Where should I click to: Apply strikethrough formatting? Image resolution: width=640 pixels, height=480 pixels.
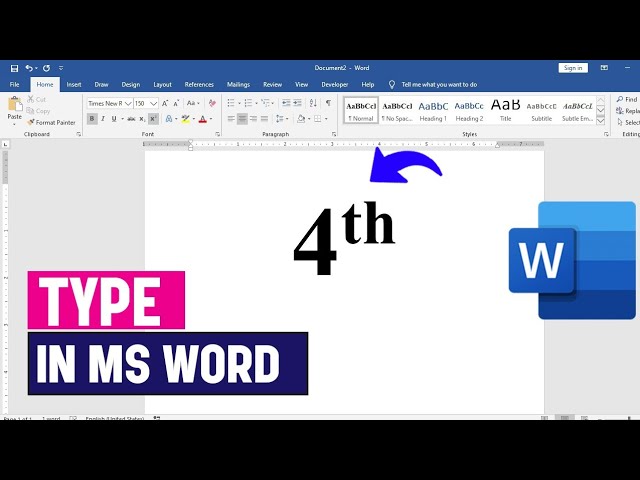(131, 119)
